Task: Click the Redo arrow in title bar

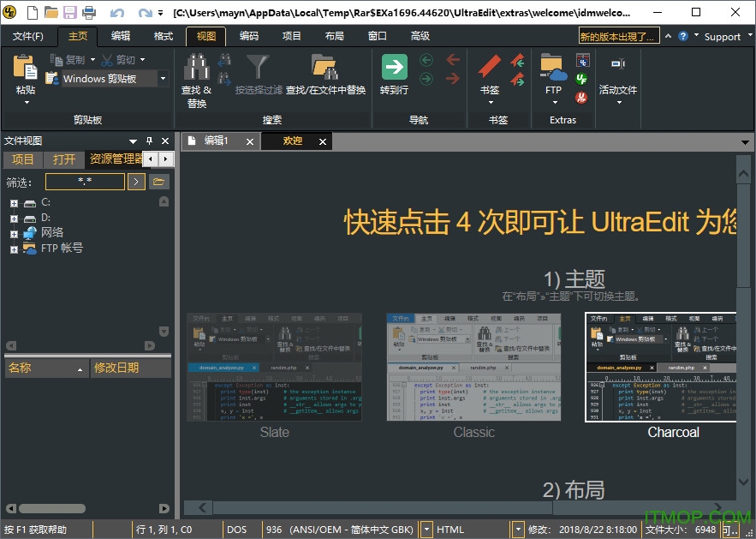Action: point(145,13)
